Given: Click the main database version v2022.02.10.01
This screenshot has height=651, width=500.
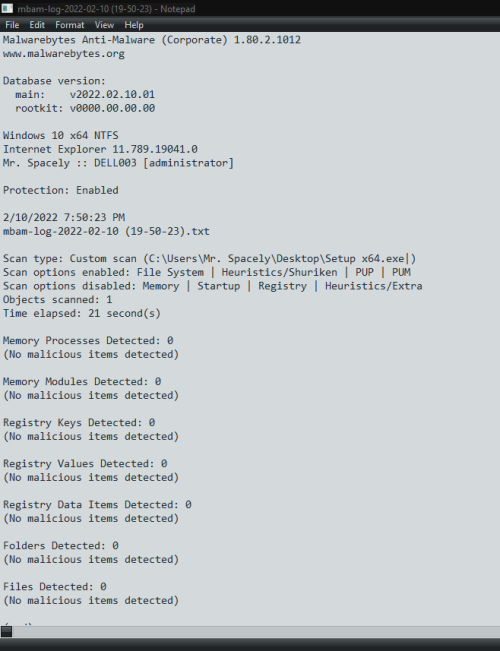Looking at the screenshot, I should click(x=112, y=94).
